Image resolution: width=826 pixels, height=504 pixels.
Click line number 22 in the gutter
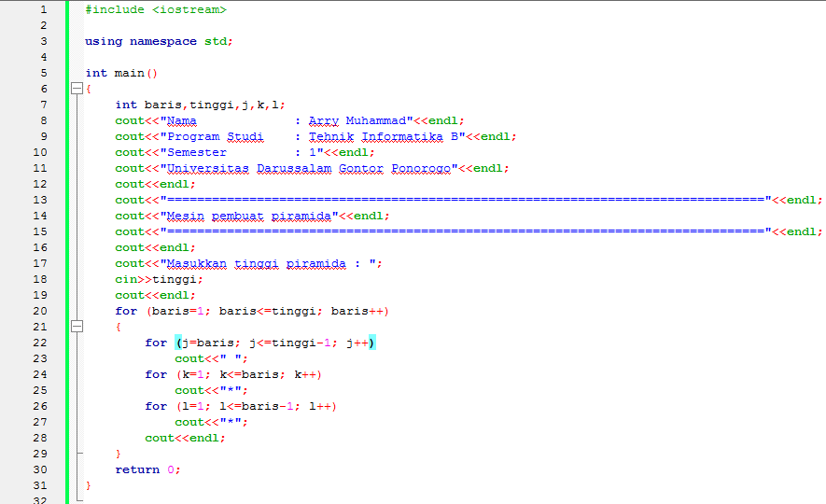tap(40, 343)
